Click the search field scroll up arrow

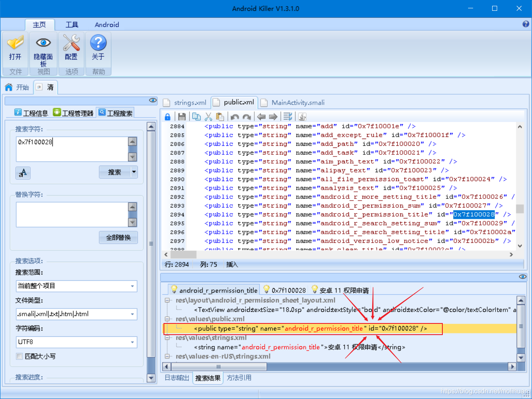point(132,141)
